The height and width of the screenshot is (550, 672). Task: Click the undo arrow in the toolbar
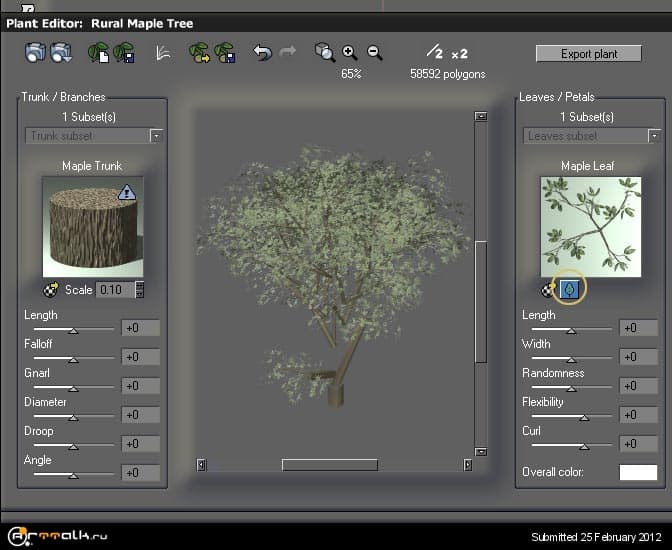(262, 52)
